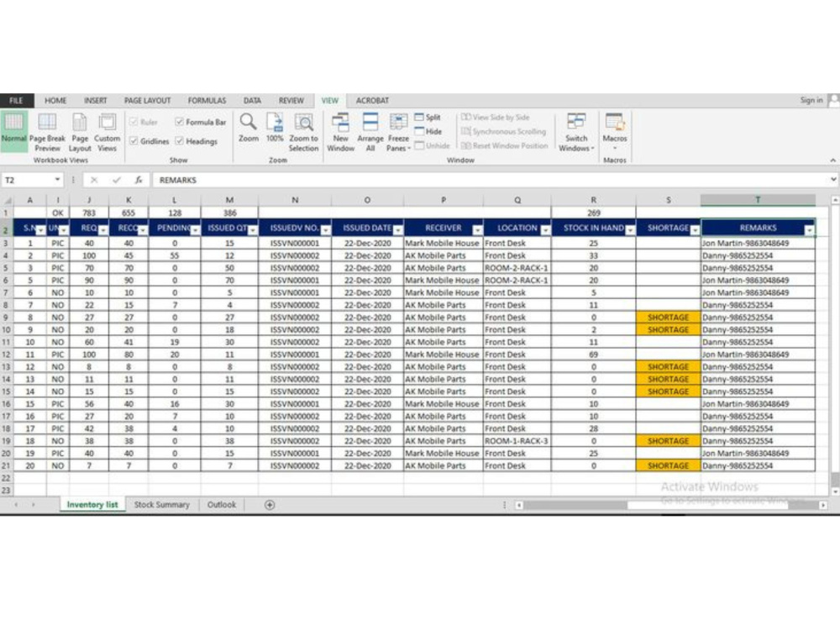840x630 pixels.
Task: Open the REQ column filter dropdown
Action: [x=103, y=230]
